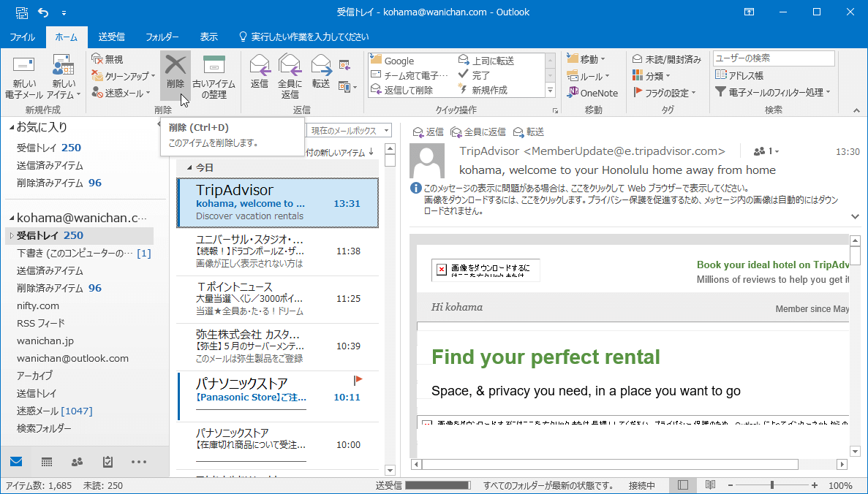Click the Home (ホーム) tab
The width and height of the screenshot is (868, 494).
tap(67, 37)
